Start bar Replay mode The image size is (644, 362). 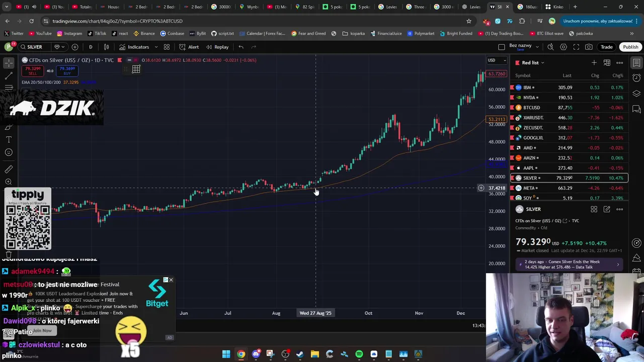pyautogui.click(x=217, y=47)
